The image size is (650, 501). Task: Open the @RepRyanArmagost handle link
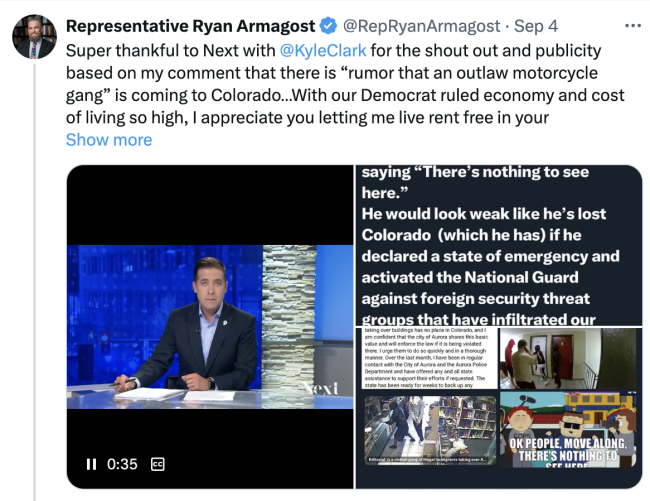(421, 26)
